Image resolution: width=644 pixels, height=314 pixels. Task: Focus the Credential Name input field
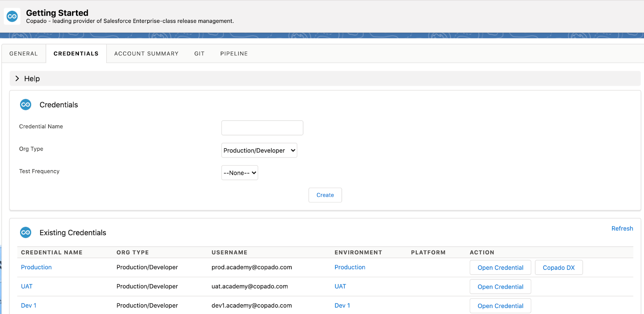[262, 128]
